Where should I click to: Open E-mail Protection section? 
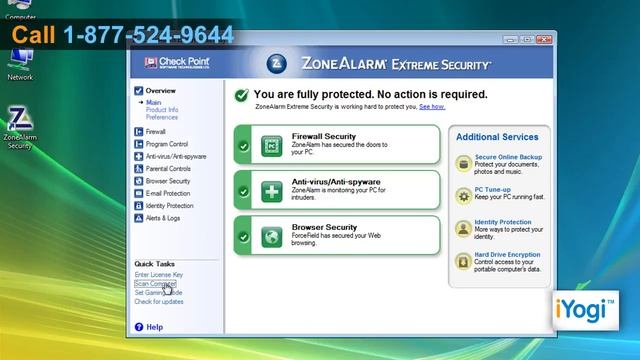(x=168, y=193)
